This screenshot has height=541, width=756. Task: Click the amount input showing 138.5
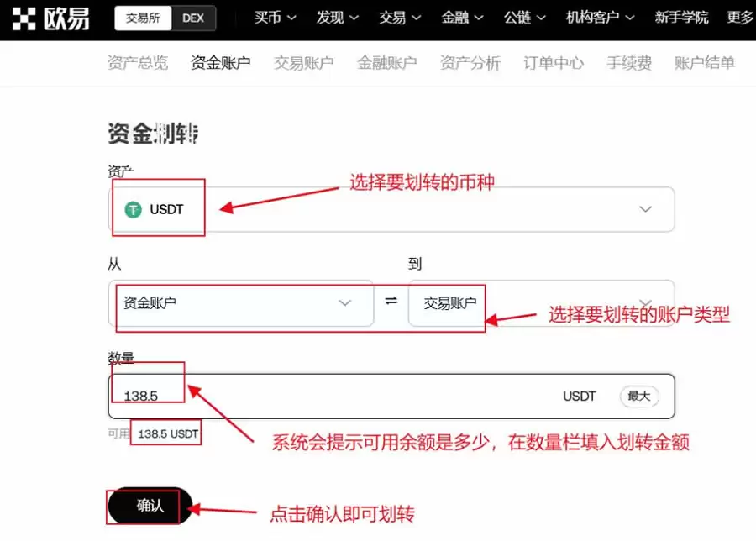point(252,396)
